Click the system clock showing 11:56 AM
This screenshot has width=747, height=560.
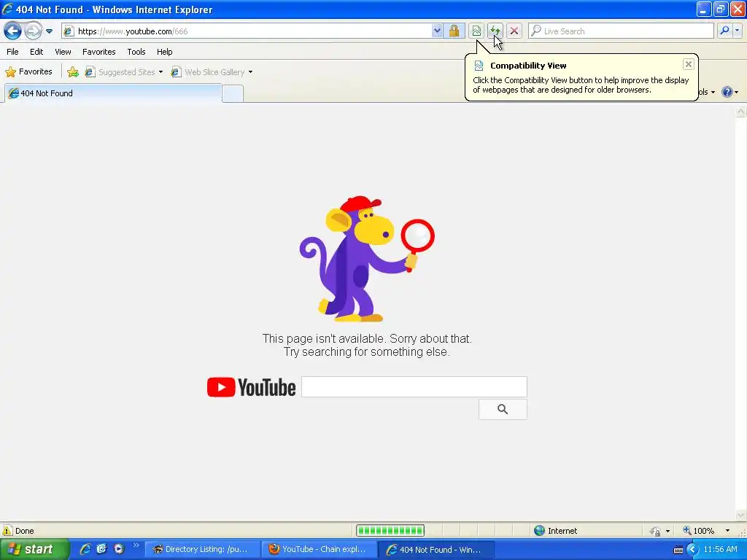[x=720, y=550]
